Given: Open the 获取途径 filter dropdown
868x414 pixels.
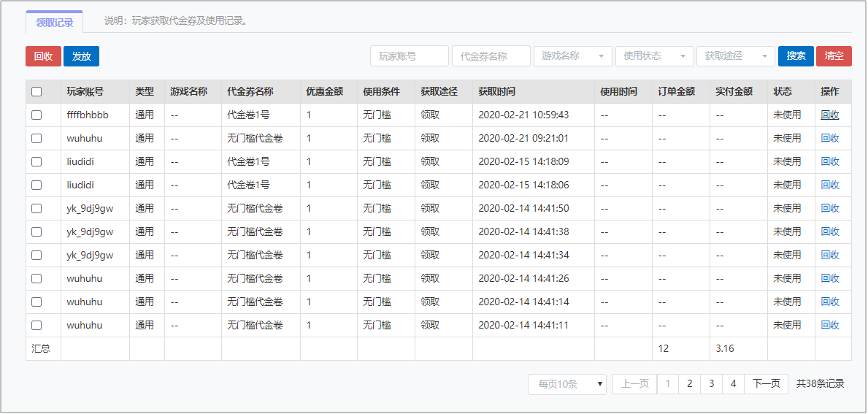Looking at the screenshot, I should click(x=736, y=56).
